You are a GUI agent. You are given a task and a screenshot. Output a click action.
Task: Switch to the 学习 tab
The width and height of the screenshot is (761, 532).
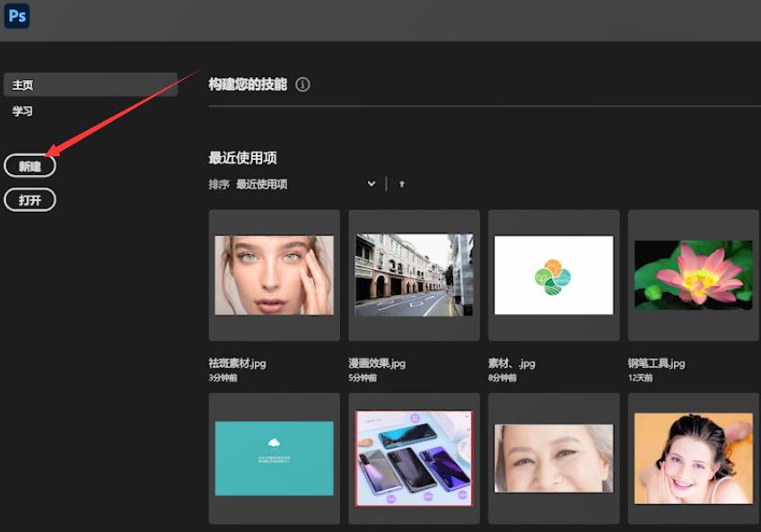22,110
